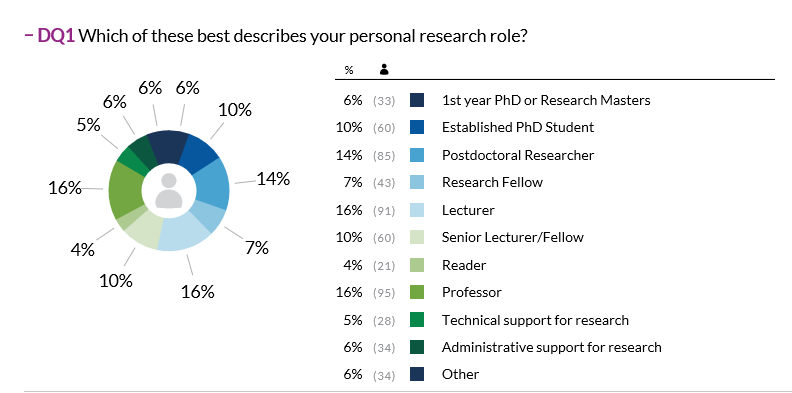Click the Postdoctoral Researcher legend label
792x393 pixels.
point(518,155)
